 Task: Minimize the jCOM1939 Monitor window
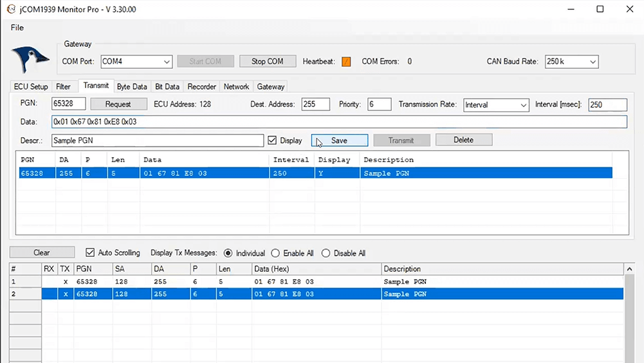click(571, 9)
